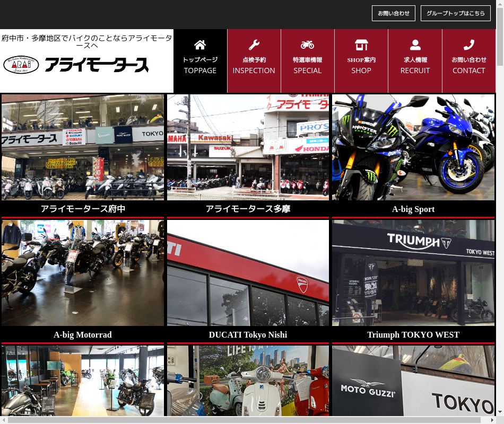Select the Moto Guzzi Tokyo sign photo
The image size is (504, 424).
(413, 381)
